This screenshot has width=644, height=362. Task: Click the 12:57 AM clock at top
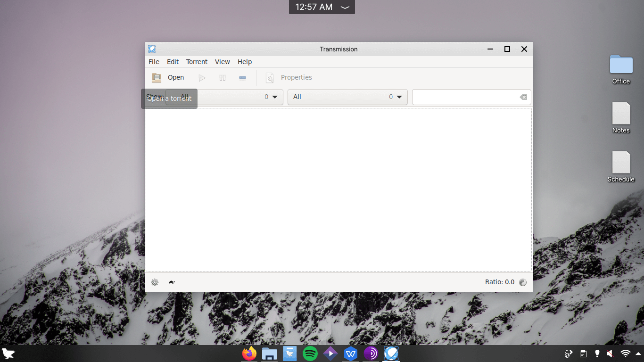(314, 7)
